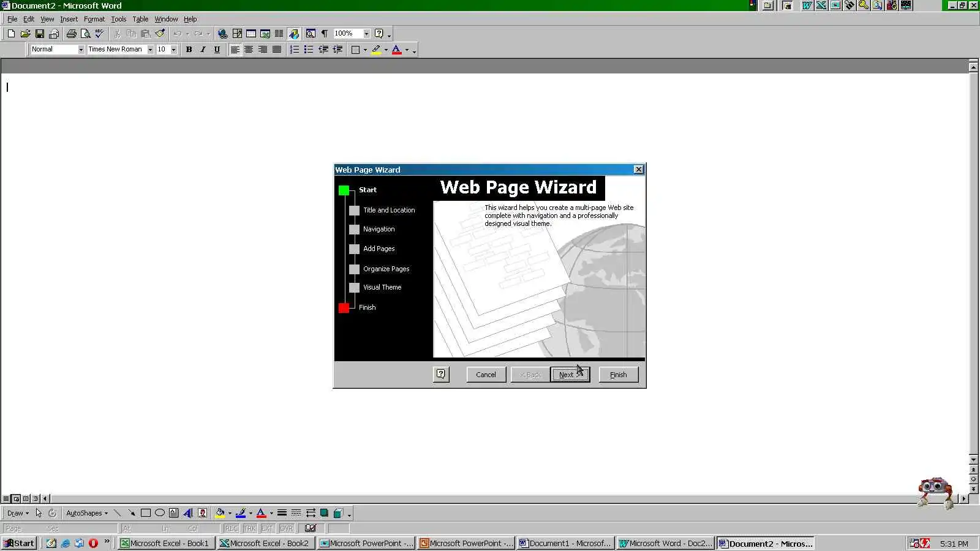Create a new blank document
The image size is (980, 551).
11,34
